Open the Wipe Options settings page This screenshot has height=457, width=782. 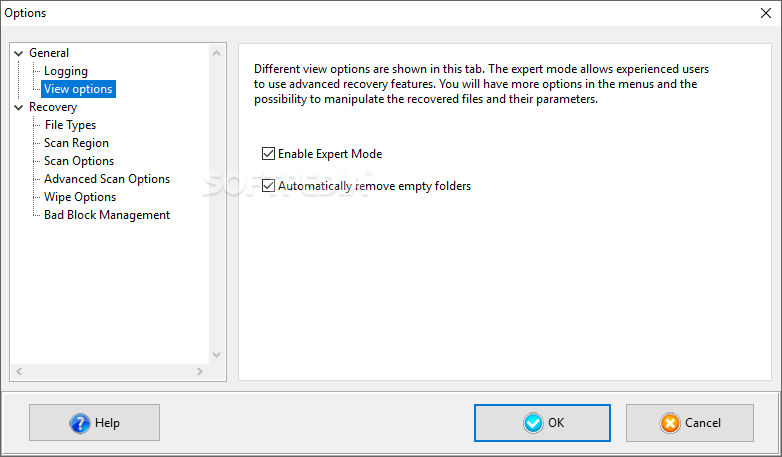pos(80,197)
